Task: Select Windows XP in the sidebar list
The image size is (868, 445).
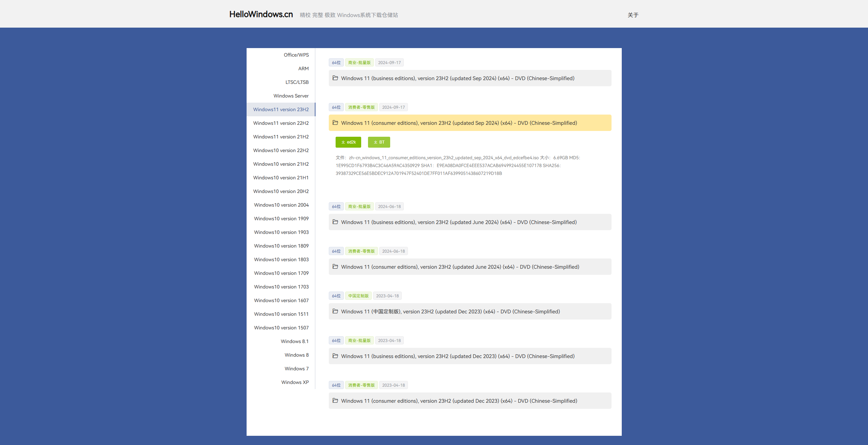Action: (x=295, y=382)
